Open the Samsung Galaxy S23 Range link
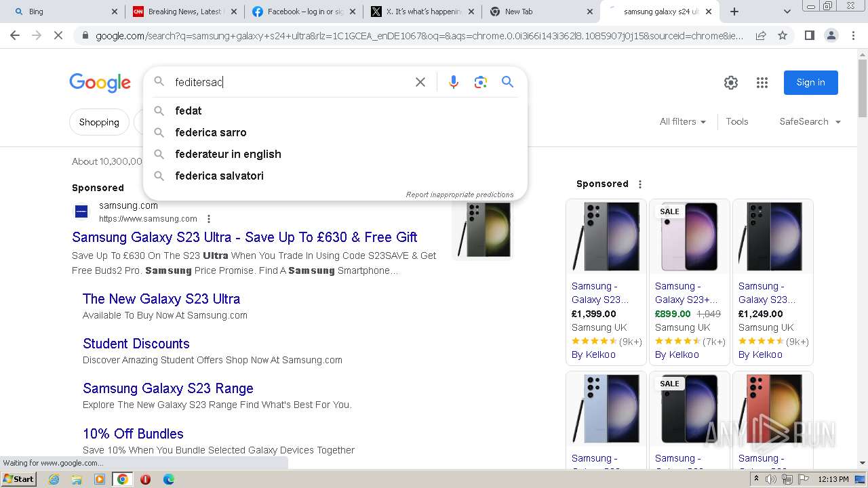 pyautogui.click(x=168, y=388)
